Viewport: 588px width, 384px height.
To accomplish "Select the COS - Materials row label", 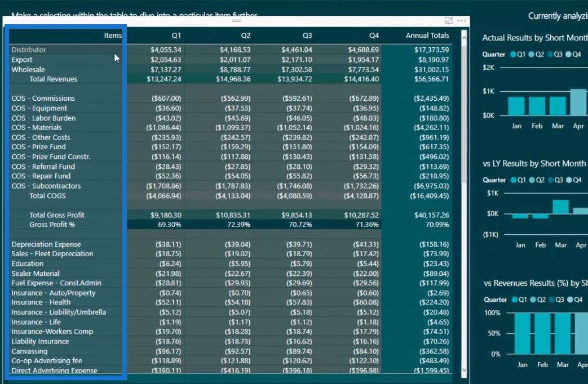I will point(37,127).
